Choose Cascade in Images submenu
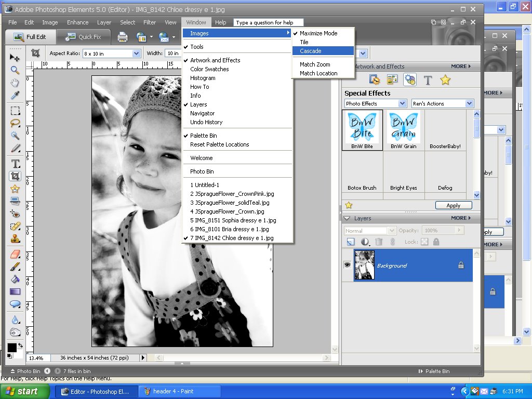532x399 pixels. [323, 51]
